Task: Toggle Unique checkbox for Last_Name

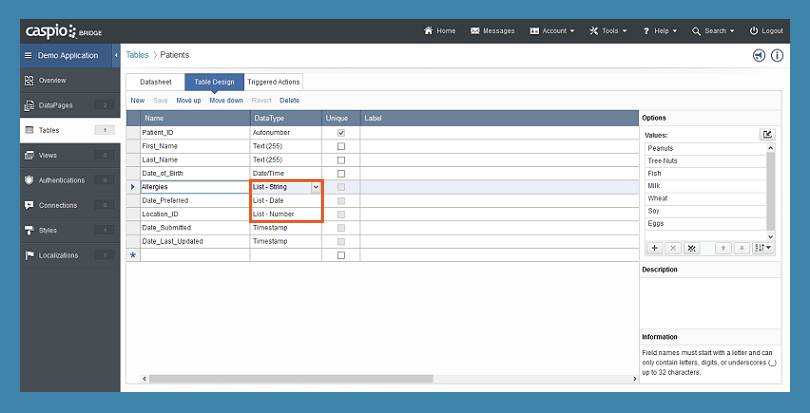Action: [x=341, y=160]
